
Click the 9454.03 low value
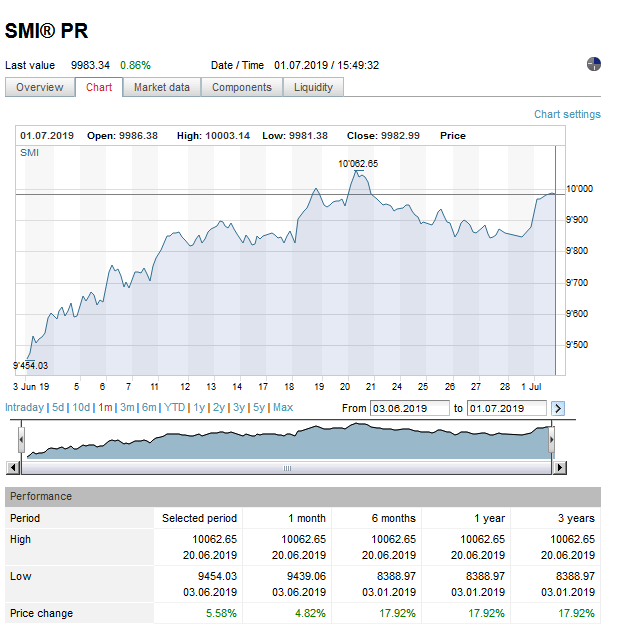[x=217, y=576]
